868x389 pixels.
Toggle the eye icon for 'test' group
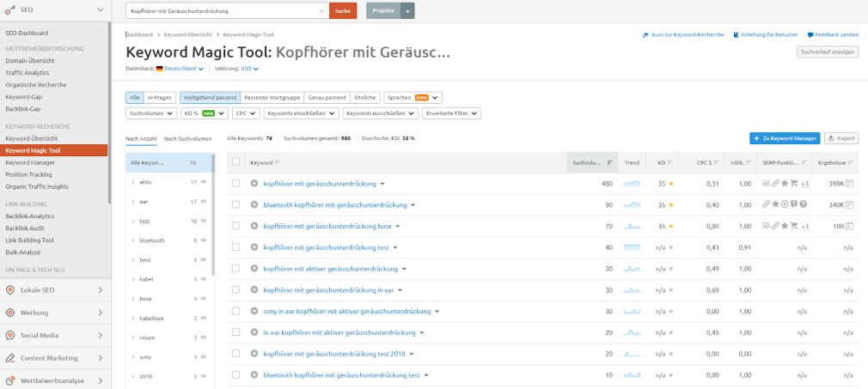coord(203,221)
